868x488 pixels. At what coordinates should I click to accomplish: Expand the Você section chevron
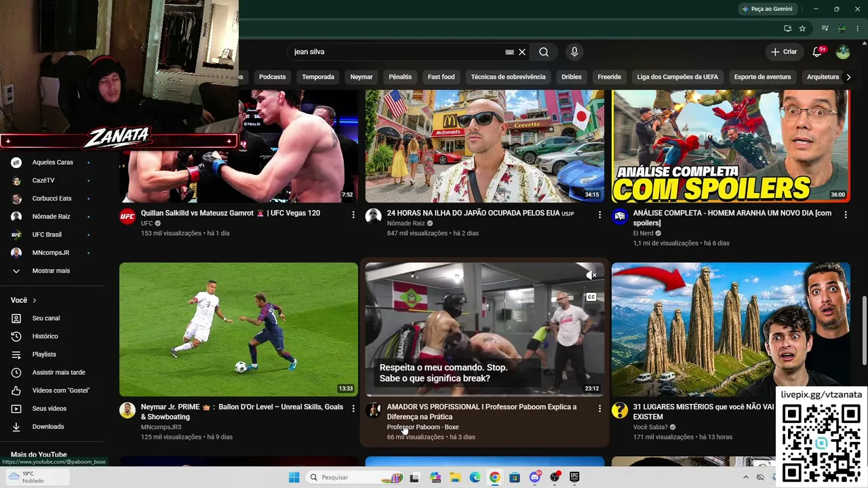[x=34, y=300]
